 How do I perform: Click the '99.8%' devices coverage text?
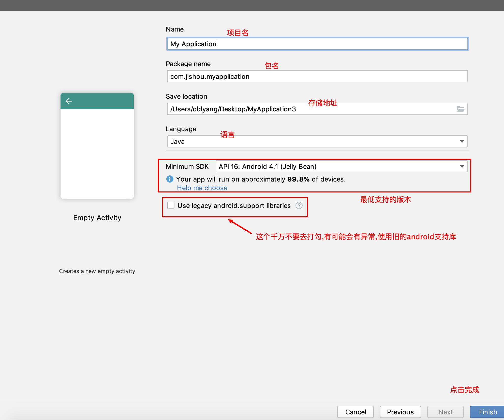298,179
